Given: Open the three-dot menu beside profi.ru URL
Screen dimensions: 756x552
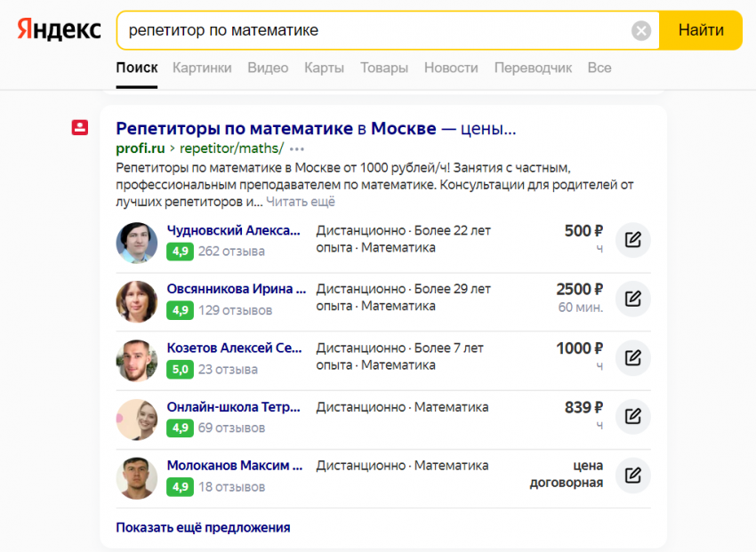Looking at the screenshot, I should pyautogui.click(x=297, y=148).
